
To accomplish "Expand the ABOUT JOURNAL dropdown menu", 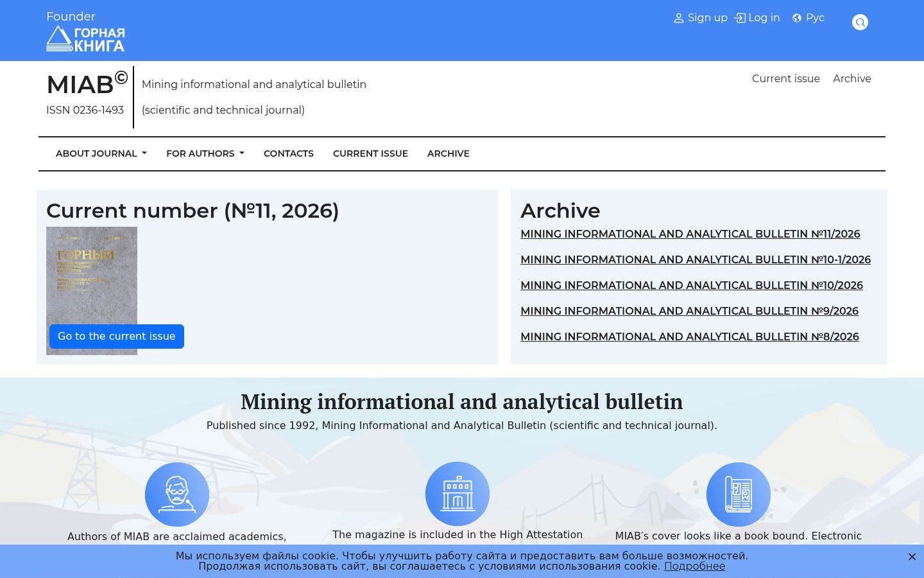I will pos(101,153).
